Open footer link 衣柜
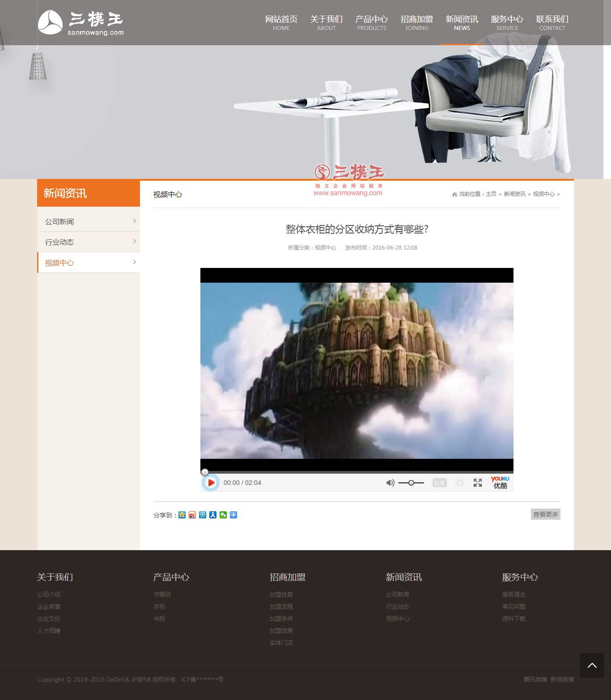The image size is (611, 700). click(x=159, y=607)
